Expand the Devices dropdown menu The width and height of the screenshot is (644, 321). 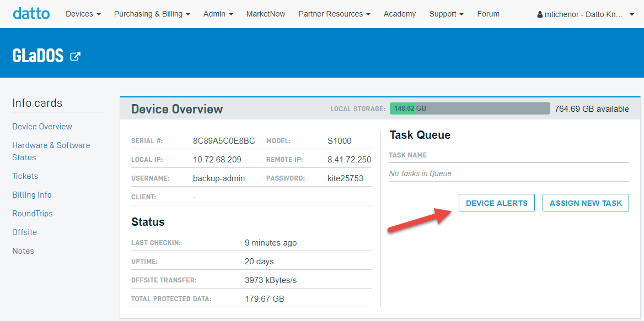pyautogui.click(x=83, y=14)
